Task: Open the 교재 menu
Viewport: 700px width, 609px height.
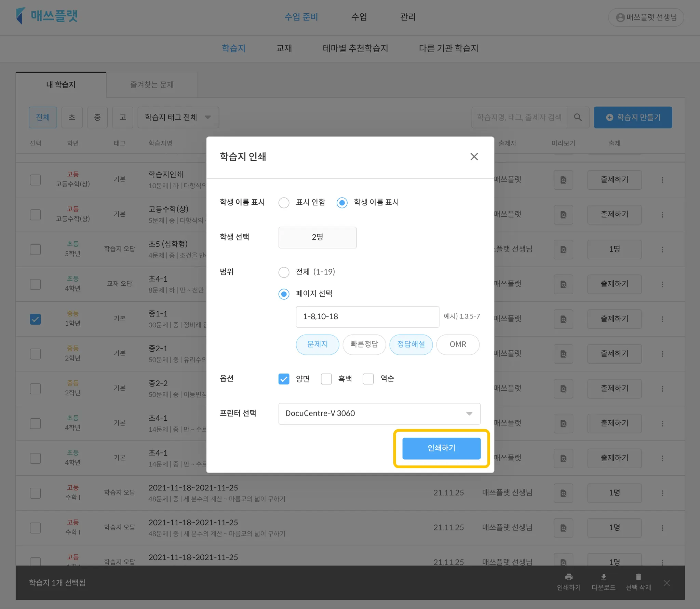Action: pyautogui.click(x=284, y=49)
